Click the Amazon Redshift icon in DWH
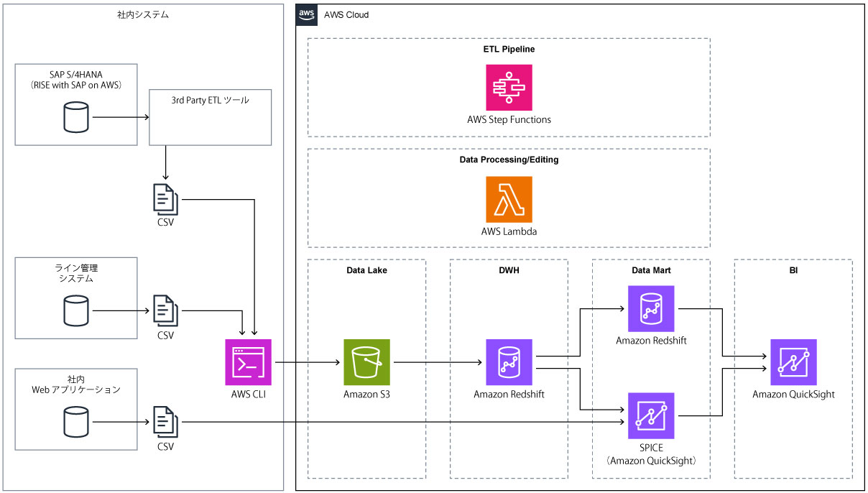868x493 pixels. (509, 362)
